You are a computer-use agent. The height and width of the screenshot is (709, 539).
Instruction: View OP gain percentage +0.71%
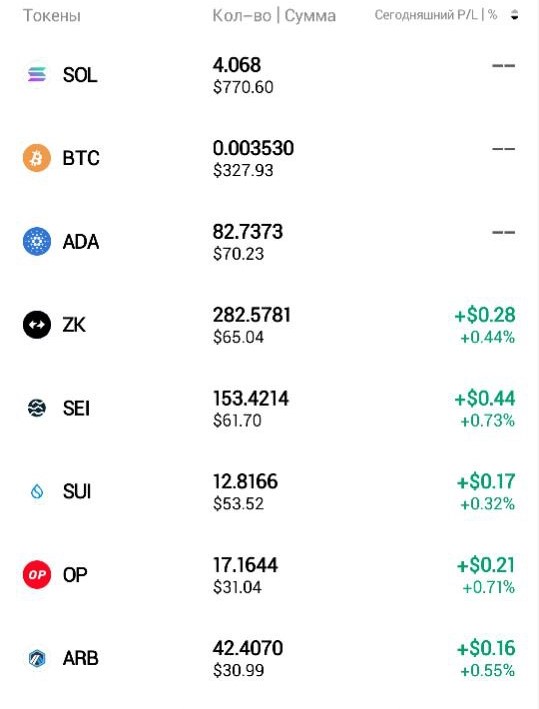pyautogui.click(x=488, y=587)
